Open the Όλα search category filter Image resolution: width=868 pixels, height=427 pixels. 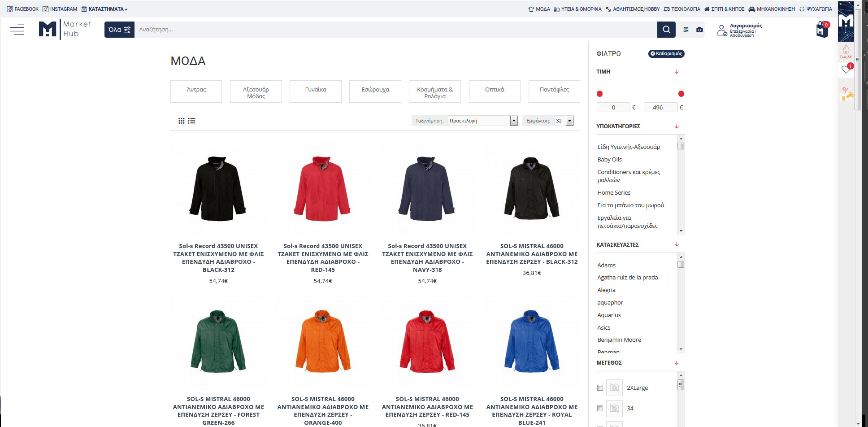tap(119, 30)
